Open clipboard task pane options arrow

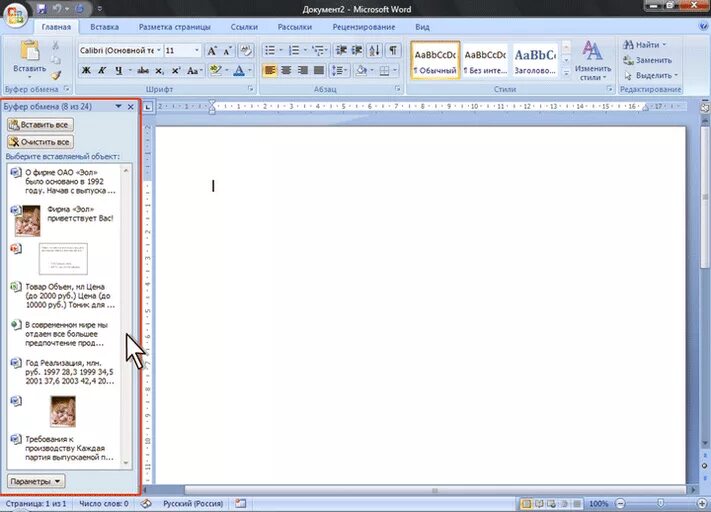118,107
